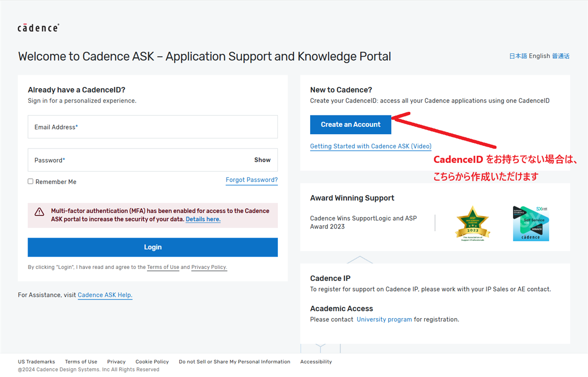
Task: Visit Cadence ASK Help
Action: coord(105,295)
